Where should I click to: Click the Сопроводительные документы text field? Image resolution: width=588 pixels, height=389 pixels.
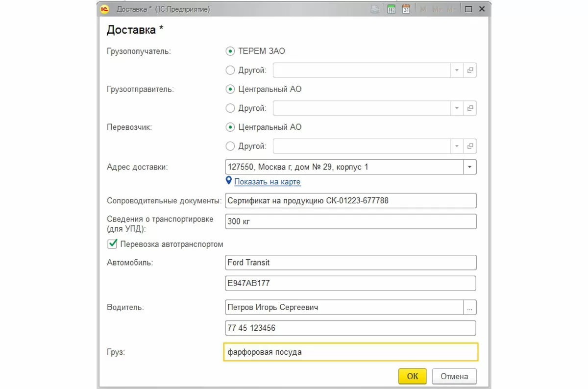tap(350, 200)
